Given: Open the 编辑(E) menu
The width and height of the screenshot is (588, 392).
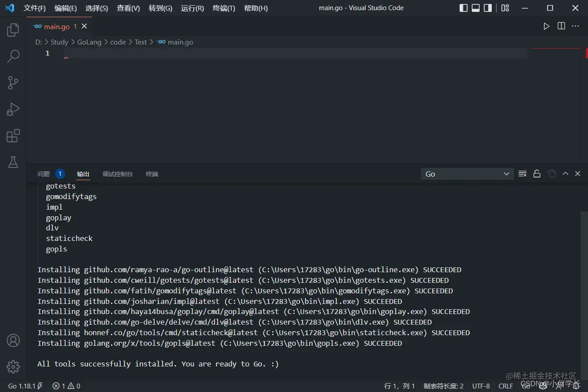Looking at the screenshot, I should tap(65, 8).
